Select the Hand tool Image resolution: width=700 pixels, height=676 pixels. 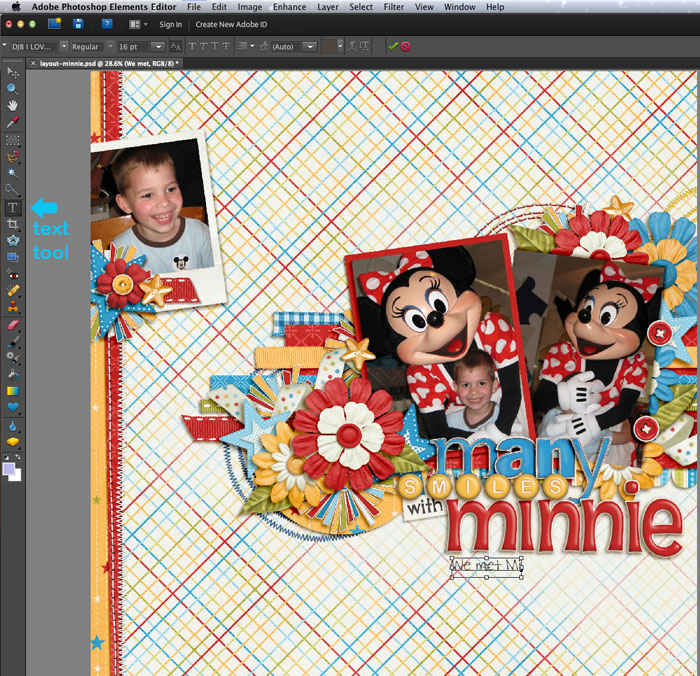pyautogui.click(x=12, y=105)
